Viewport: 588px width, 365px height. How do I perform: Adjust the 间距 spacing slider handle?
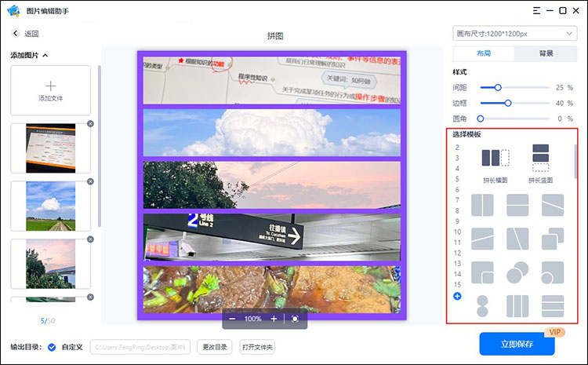(498, 87)
